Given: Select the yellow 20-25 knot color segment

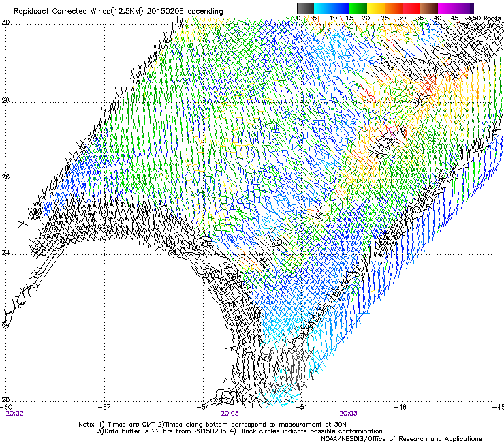Looking at the screenshot, I should pyautogui.click(x=376, y=8).
